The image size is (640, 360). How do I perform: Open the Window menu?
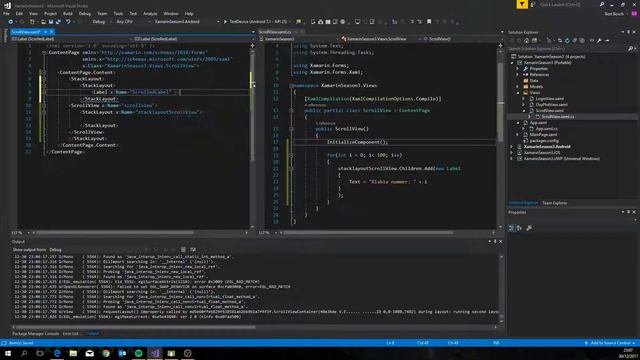coord(171,13)
